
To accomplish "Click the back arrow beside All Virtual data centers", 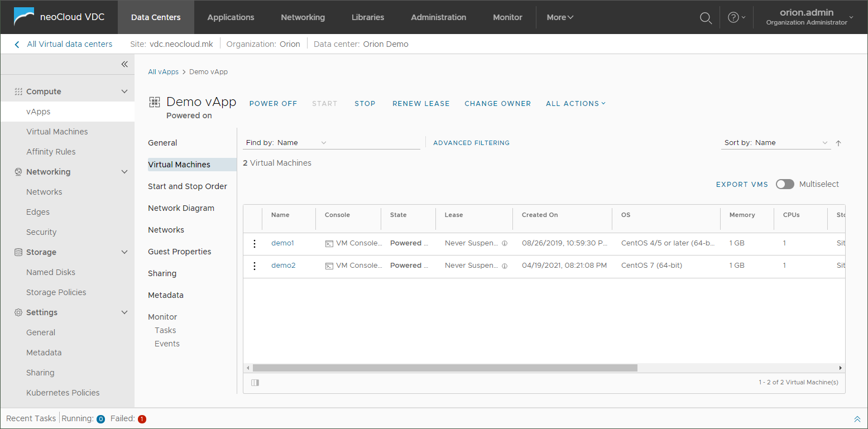I will [17, 44].
